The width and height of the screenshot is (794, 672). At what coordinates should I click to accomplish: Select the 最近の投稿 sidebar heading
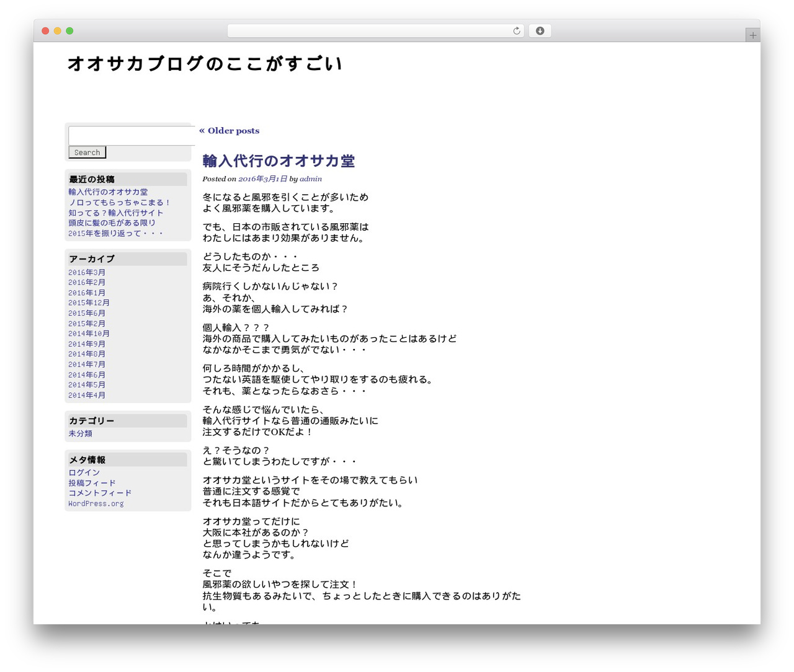[128, 179]
